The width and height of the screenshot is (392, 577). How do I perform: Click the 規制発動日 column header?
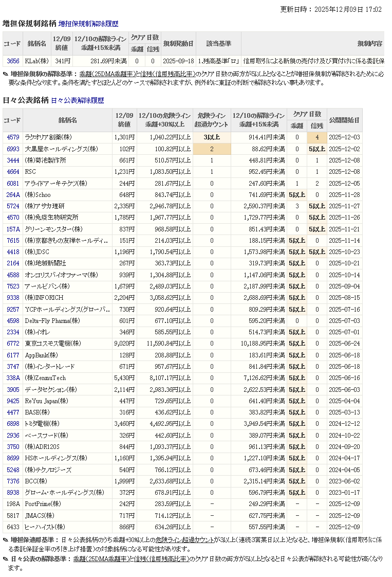pyautogui.click(x=178, y=44)
